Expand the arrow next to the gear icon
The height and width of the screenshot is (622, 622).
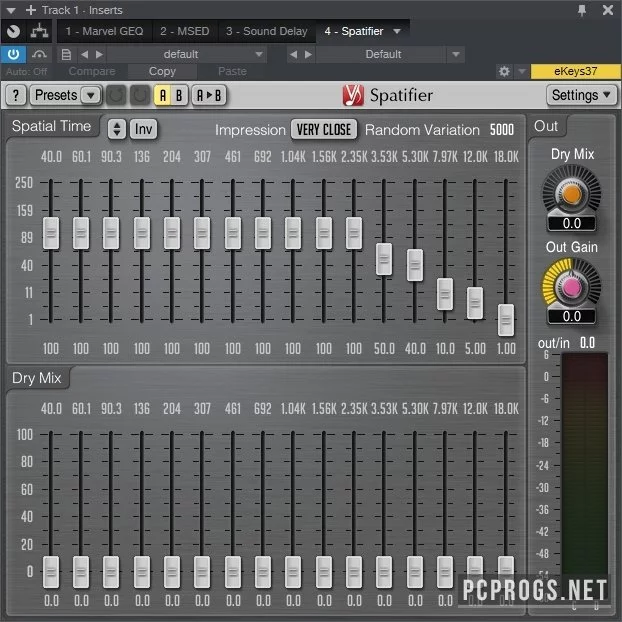522,71
